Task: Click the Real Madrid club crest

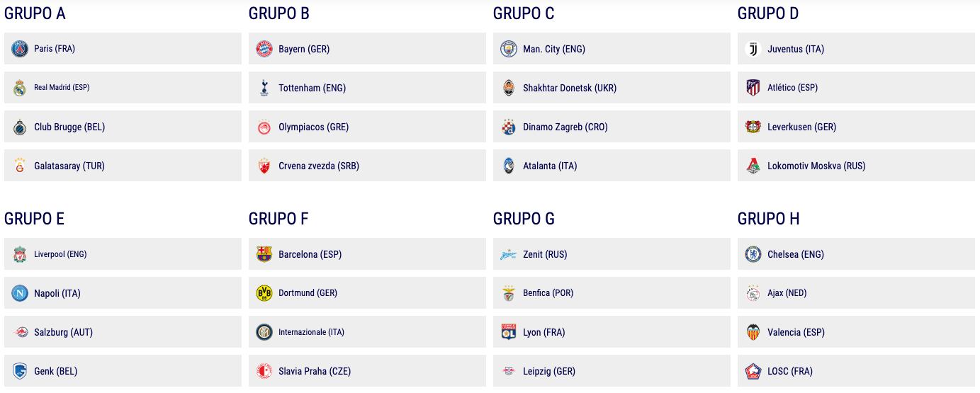Action: click(x=20, y=88)
